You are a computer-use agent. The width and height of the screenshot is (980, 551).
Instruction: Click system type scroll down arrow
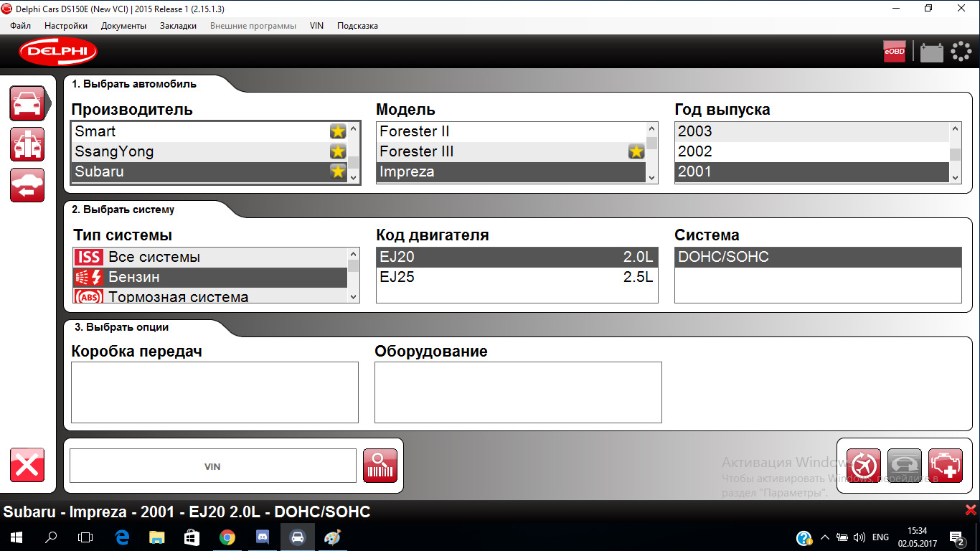(353, 296)
